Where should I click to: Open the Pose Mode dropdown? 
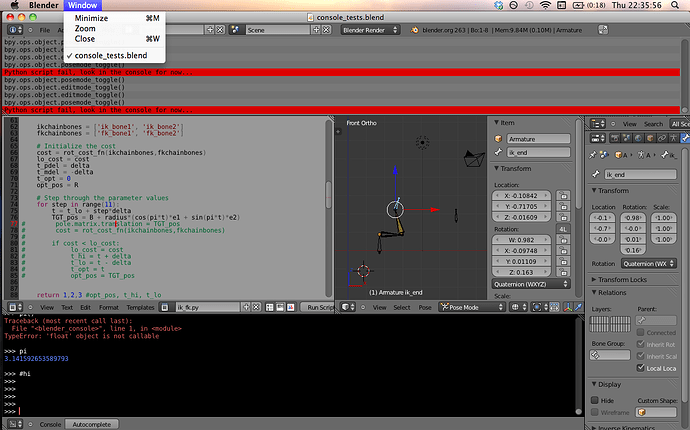[x=472, y=307]
